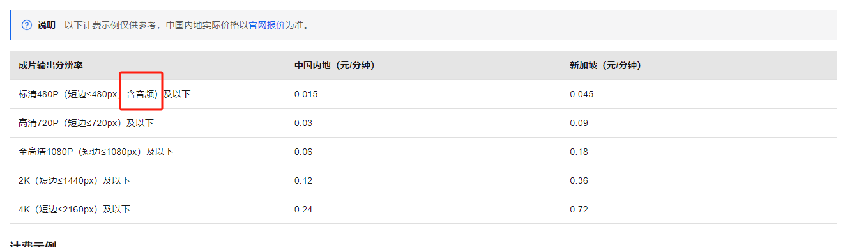Select the 新加坡（元/分钟） column header
The height and width of the screenshot is (247, 868).
pos(699,65)
